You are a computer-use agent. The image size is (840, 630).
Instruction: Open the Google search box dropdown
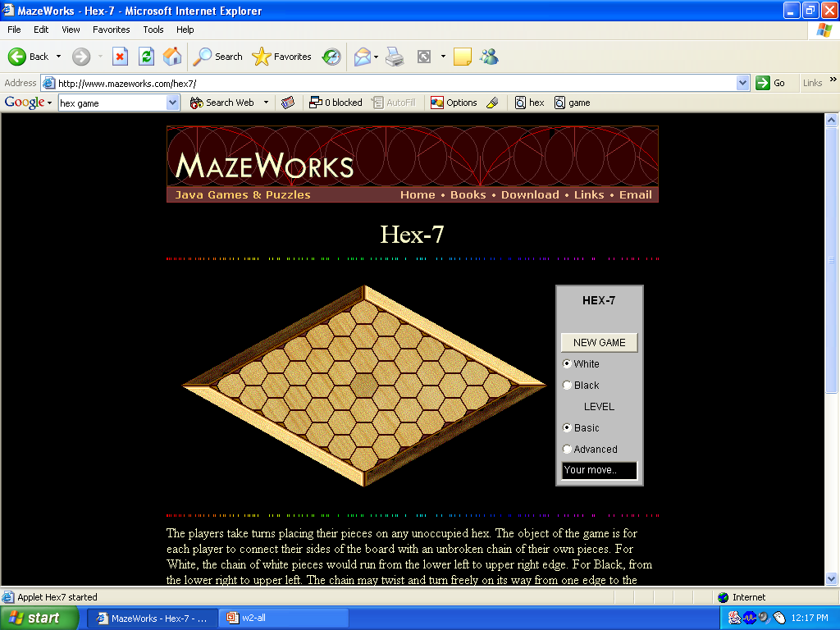[x=173, y=103]
